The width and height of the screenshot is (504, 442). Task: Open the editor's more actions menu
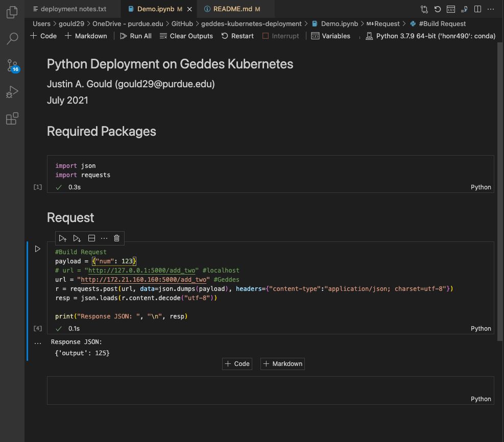click(490, 9)
